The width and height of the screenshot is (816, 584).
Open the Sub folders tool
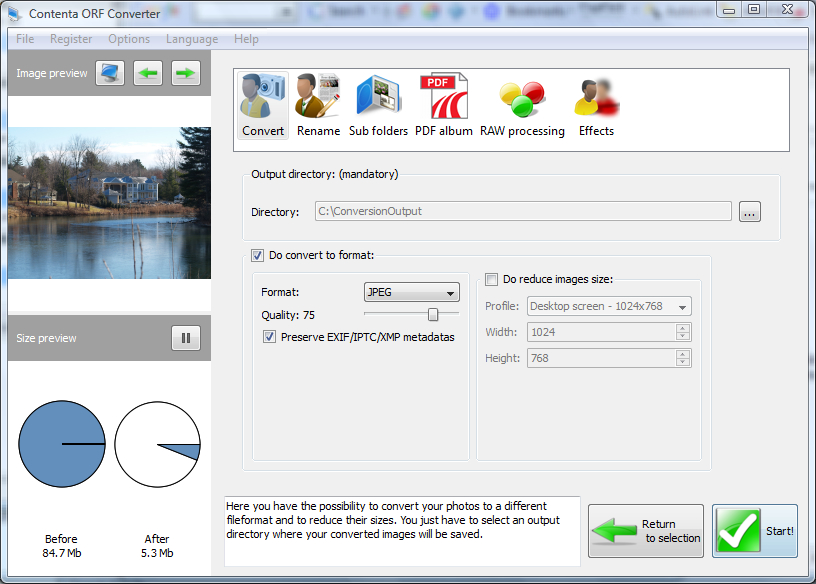[x=378, y=106]
